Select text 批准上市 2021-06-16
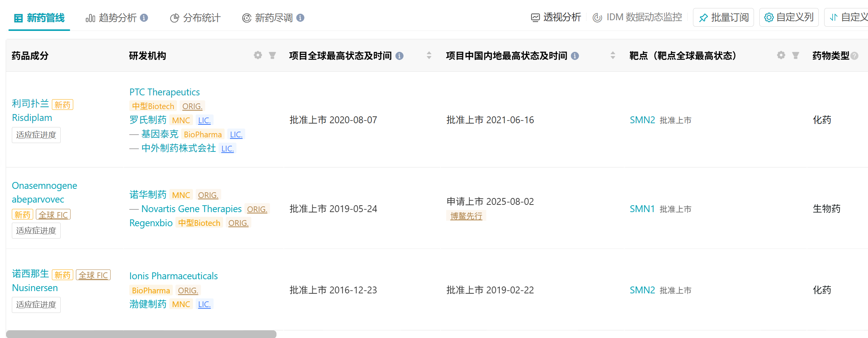Viewport: 868px width, 338px height. [490, 120]
